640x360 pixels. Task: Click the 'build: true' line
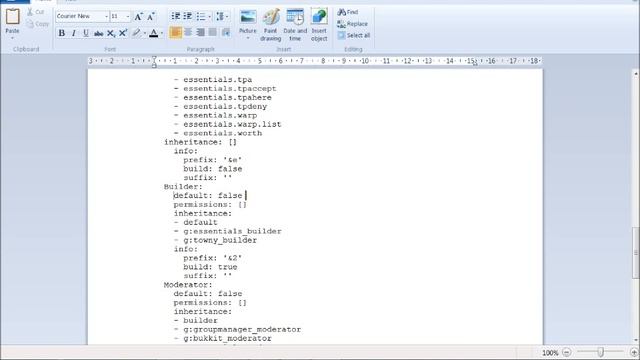coord(210,267)
